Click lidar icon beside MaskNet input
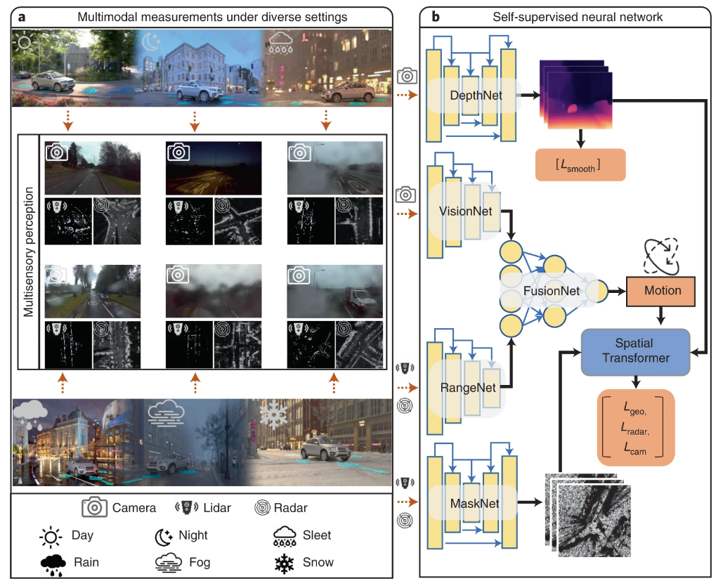Image resolution: width=723 pixels, height=588 pixels. tap(405, 483)
